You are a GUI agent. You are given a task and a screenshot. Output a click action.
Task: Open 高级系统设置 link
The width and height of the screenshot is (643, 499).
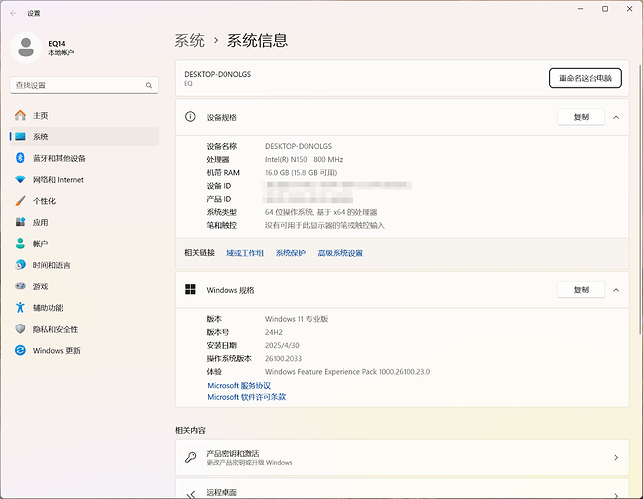click(340, 253)
